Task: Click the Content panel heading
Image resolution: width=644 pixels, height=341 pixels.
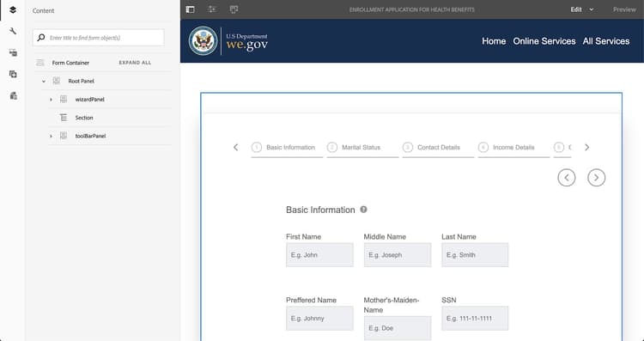Action: click(x=43, y=10)
